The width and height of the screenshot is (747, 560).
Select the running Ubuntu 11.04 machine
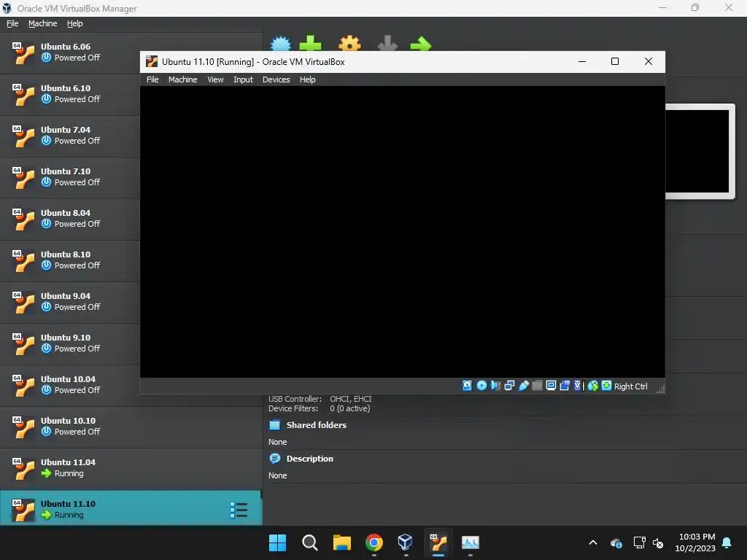[x=131, y=468]
